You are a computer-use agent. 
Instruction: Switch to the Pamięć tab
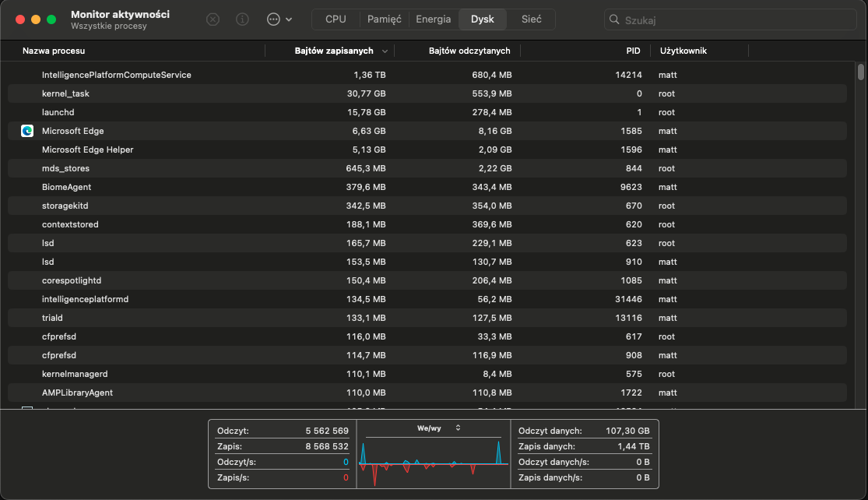pos(385,19)
